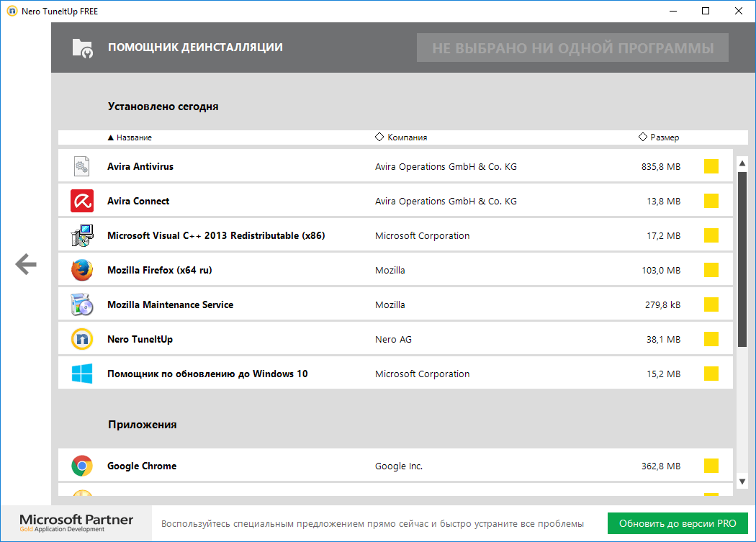The height and width of the screenshot is (542, 756).
Task: Sort programs by Размер column
Action: 663,137
